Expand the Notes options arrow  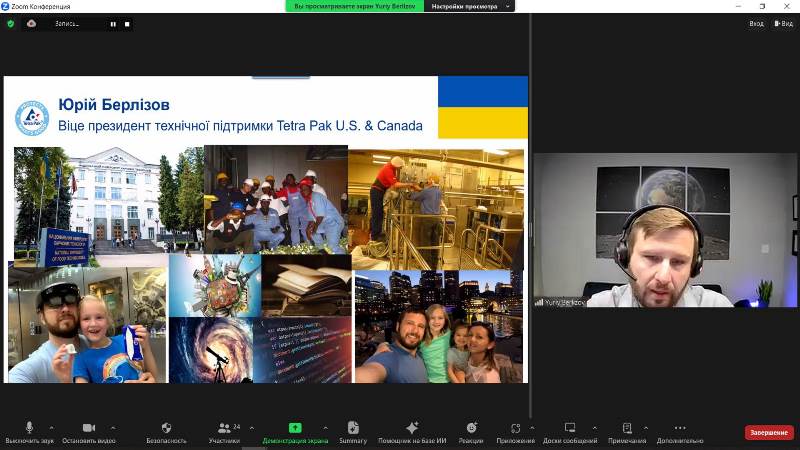pos(646,428)
